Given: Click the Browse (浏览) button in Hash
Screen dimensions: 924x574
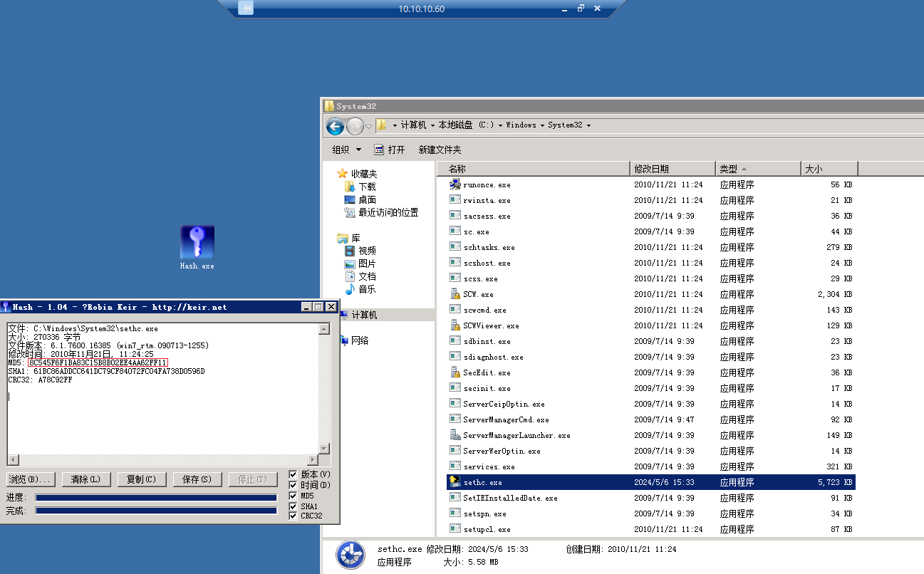Looking at the screenshot, I should pos(30,479).
